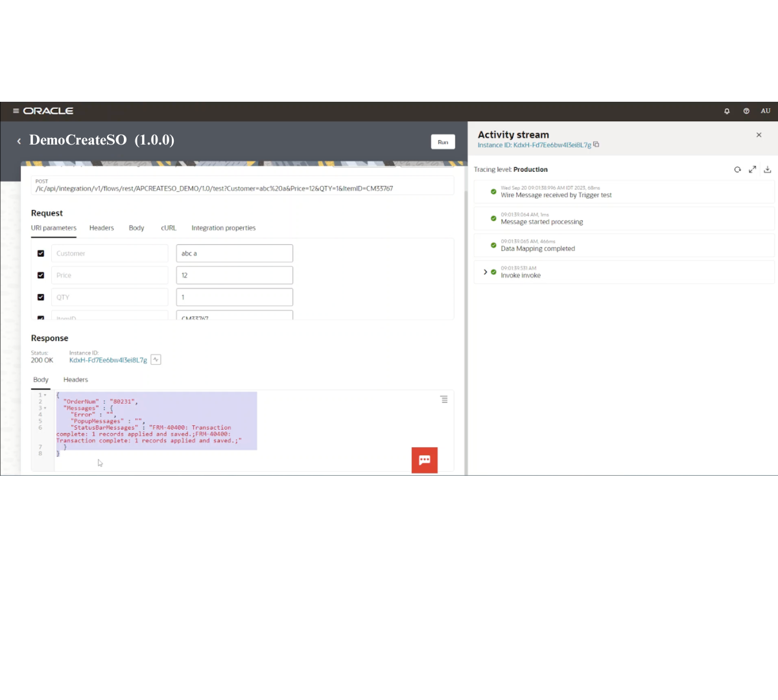Switch to URI parameters tab

(54, 228)
